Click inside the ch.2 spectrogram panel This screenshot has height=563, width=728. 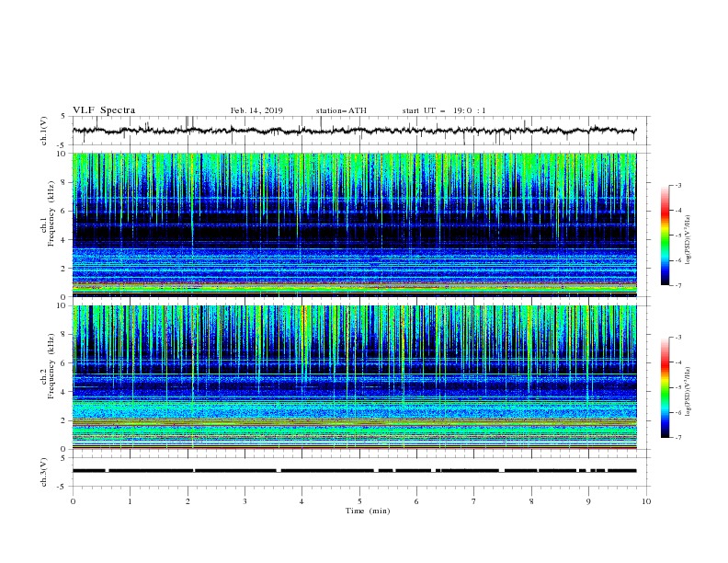[354, 377]
